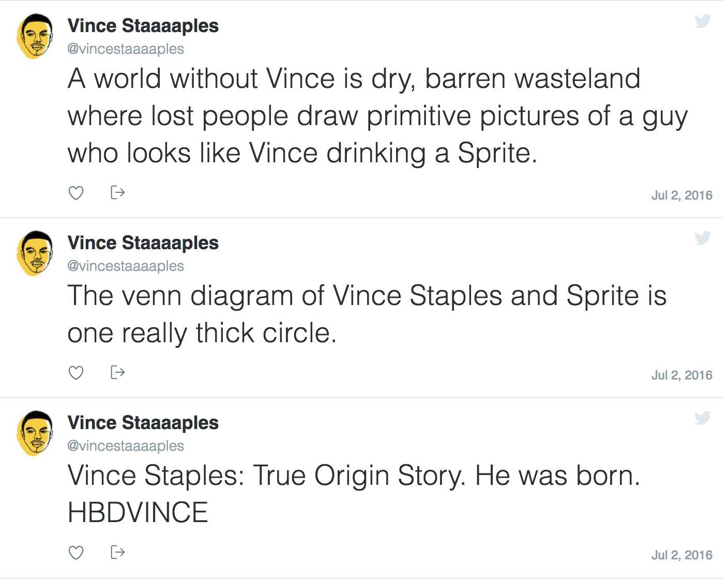The height and width of the screenshot is (580, 728).
Task: Open Jul 2, 2016 date on venn diagram tweet
Action: click(681, 375)
